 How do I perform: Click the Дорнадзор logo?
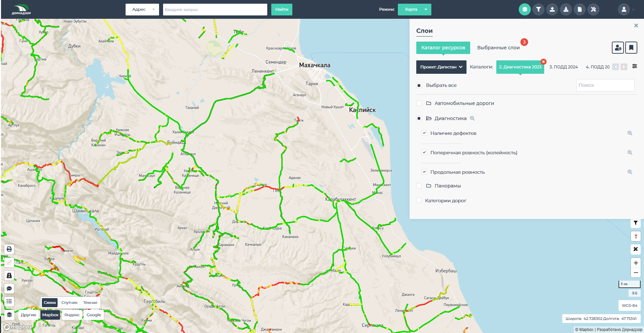click(x=21, y=10)
